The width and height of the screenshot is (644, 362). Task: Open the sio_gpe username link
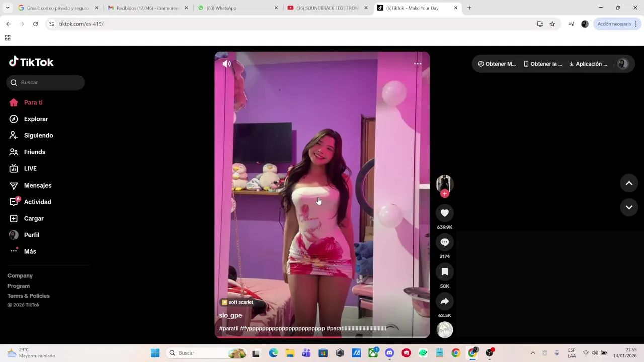coord(230,315)
